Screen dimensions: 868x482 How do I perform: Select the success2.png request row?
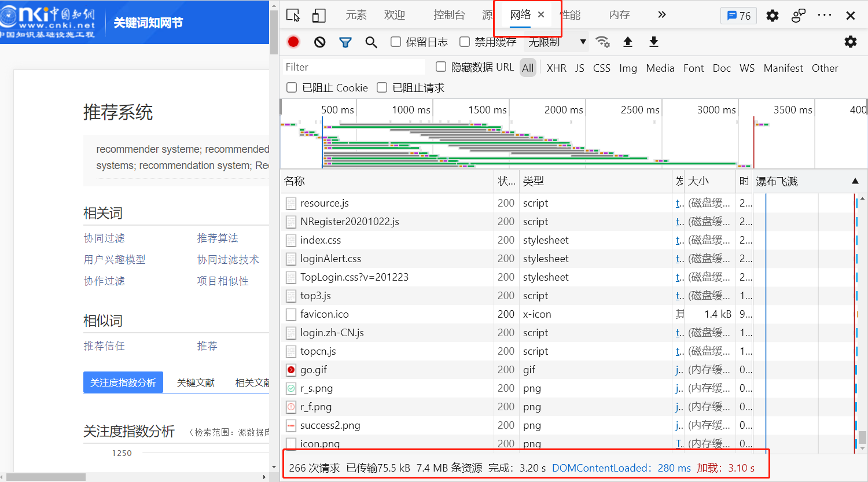coord(516,425)
